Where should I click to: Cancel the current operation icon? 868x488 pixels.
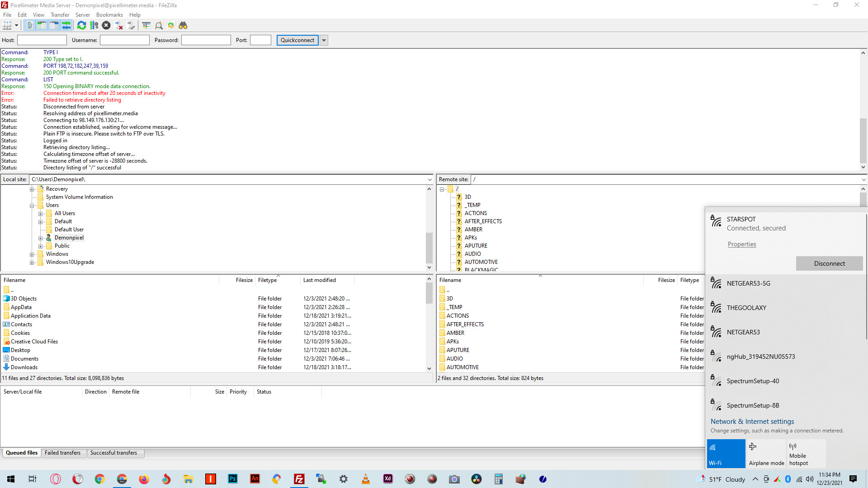(106, 25)
